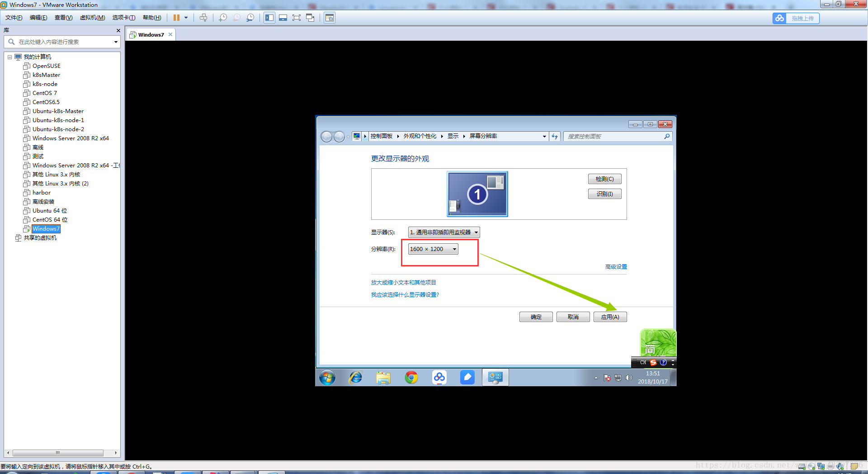Open the 虚拟机(M) menu
Image resolution: width=868 pixels, height=474 pixels.
92,18
